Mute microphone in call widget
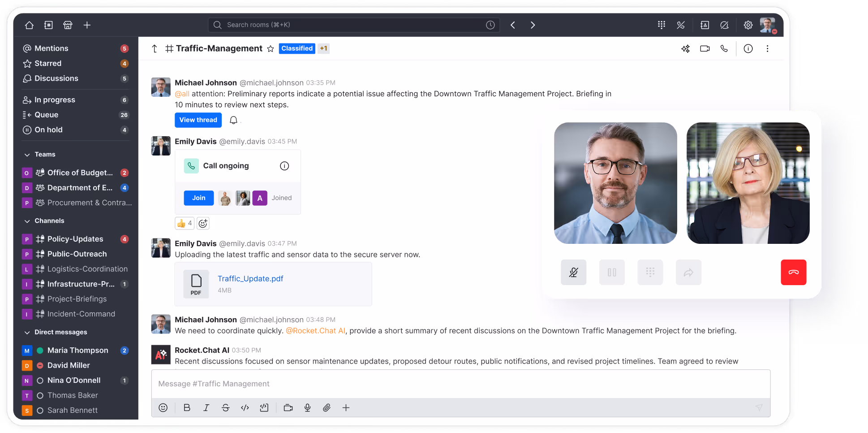Screen dimensions: 868x433 point(574,273)
